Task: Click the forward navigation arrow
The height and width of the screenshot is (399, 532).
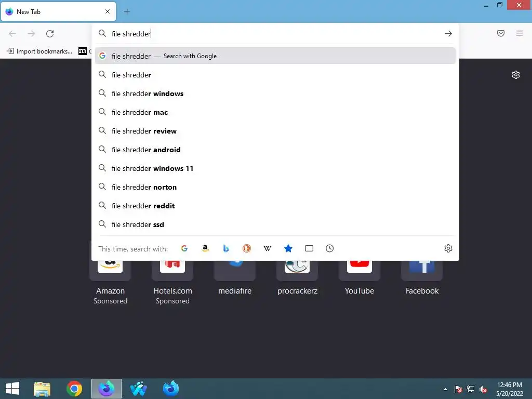Action: click(x=31, y=34)
